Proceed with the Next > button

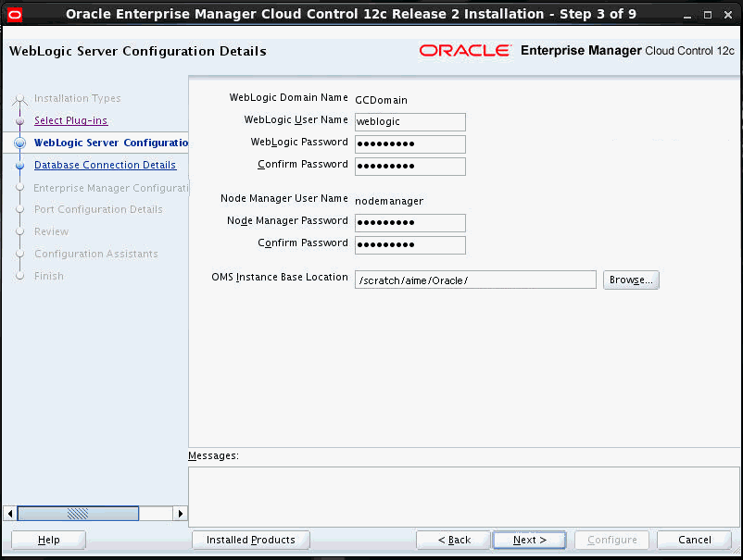[529, 540]
